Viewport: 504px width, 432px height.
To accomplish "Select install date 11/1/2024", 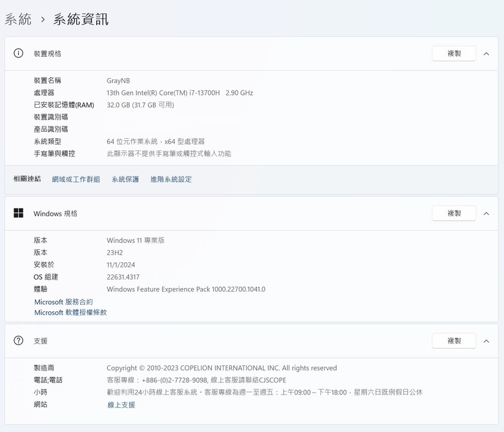I will tap(121, 265).
